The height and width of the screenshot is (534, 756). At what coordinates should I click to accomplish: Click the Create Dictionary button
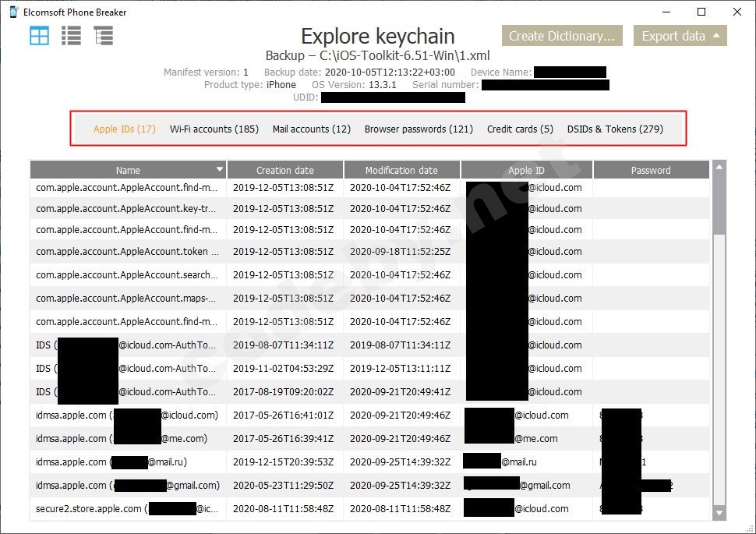pyautogui.click(x=561, y=36)
